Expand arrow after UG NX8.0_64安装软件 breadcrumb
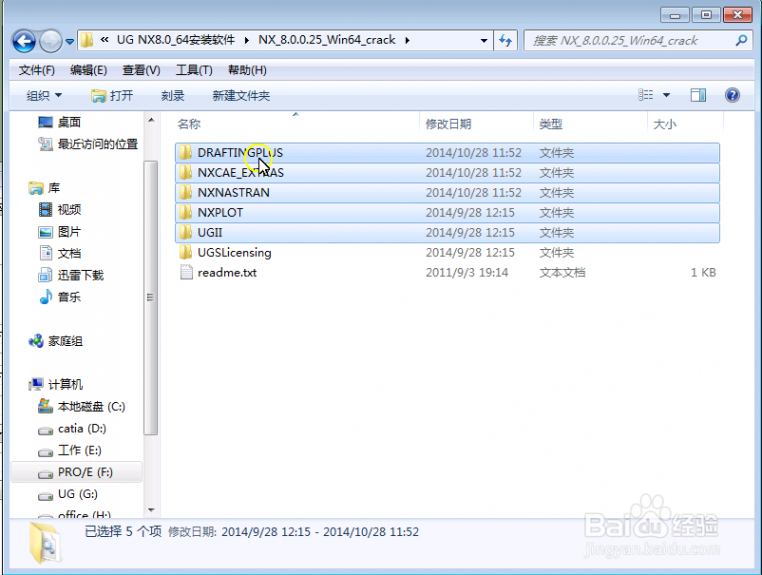Viewport: 762px width, 575px height. [x=247, y=40]
